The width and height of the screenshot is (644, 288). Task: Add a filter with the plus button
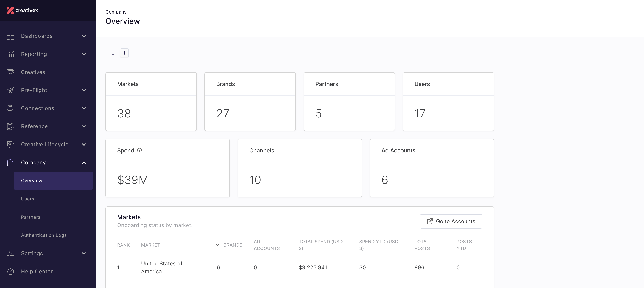coord(124,53)
